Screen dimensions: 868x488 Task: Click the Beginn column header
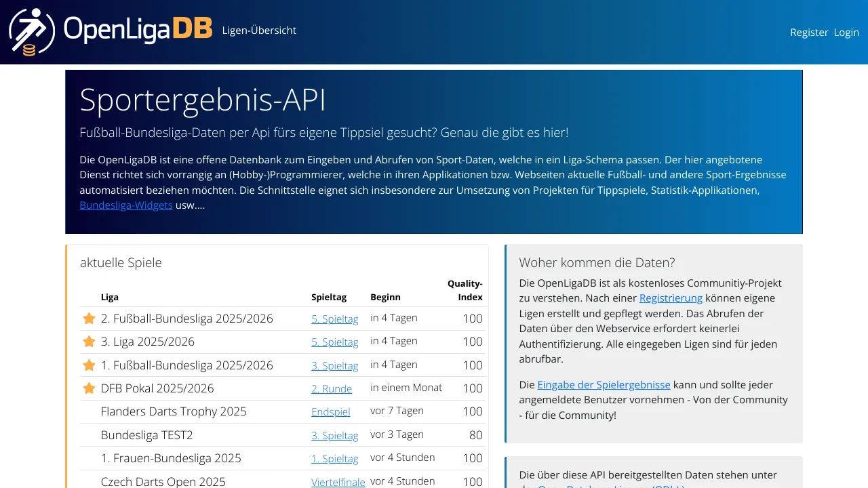(385, 298)
